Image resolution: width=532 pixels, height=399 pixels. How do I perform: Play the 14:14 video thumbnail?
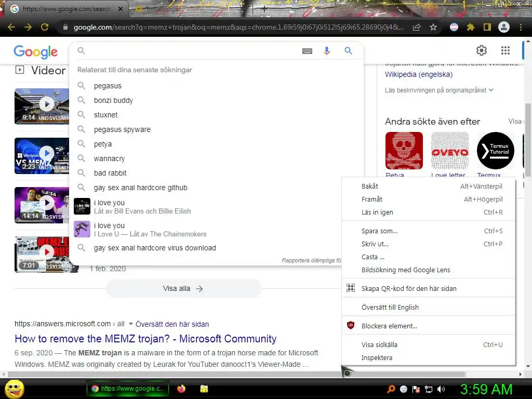point(42,205)
